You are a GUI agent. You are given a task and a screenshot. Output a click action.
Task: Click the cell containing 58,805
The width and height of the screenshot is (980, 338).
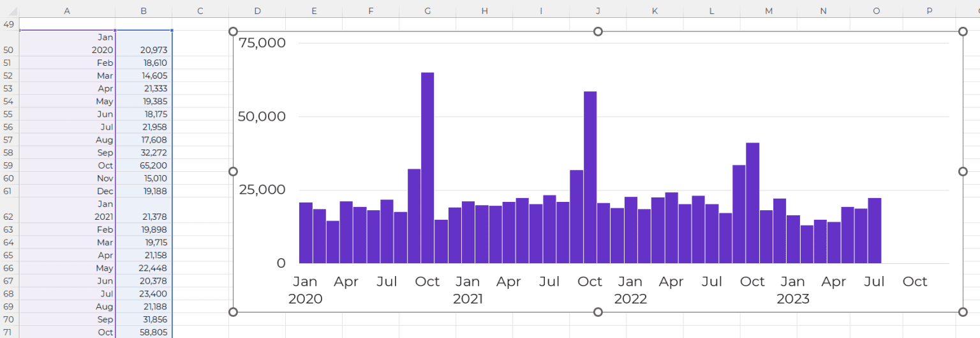click(x=144, y=332)
